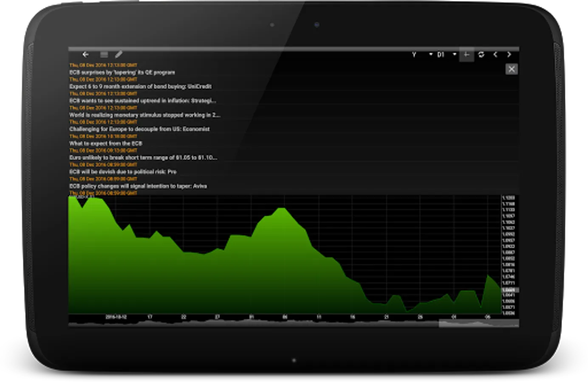Open the D1 timeframe dropdown
The image size is (588, 382).
pos(447,55)
